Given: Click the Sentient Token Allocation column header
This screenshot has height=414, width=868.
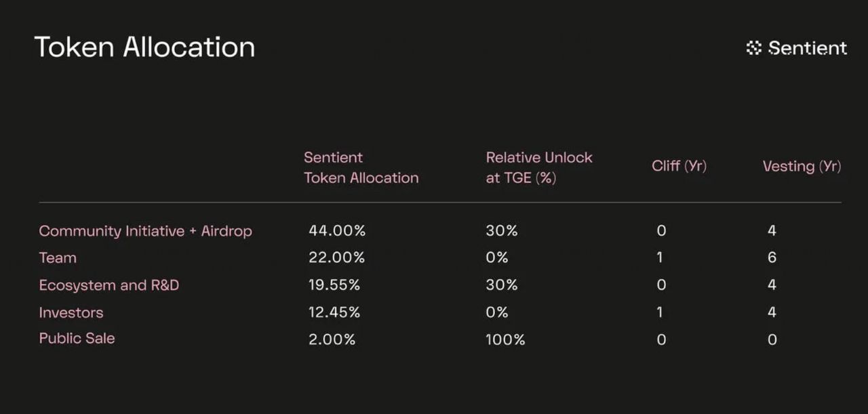Looking at the screenshot, I should 361,167.
